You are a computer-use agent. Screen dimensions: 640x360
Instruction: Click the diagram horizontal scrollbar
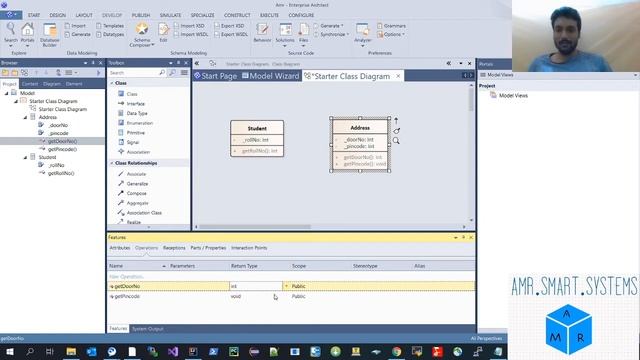click(255, 227)
